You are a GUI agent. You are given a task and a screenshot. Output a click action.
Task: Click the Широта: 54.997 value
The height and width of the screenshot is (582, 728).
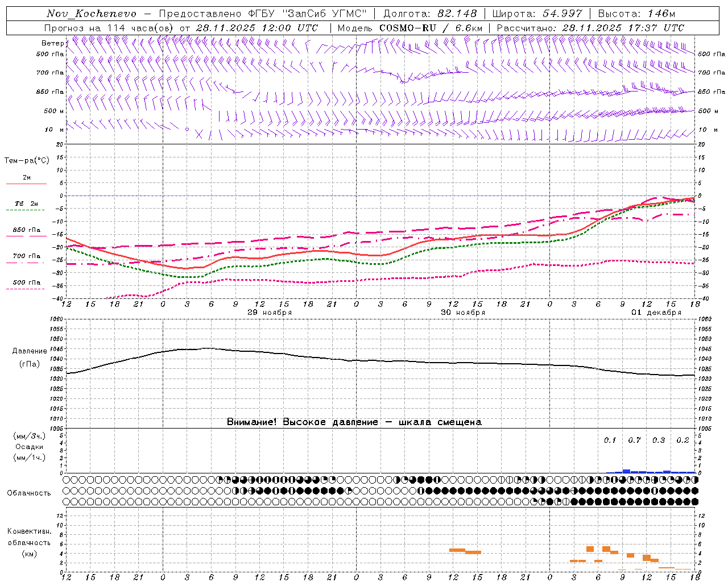[x=537, y=14]
